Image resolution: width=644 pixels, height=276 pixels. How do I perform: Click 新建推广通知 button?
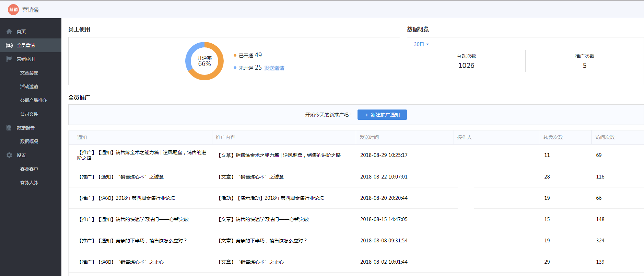tap(382, 115)
